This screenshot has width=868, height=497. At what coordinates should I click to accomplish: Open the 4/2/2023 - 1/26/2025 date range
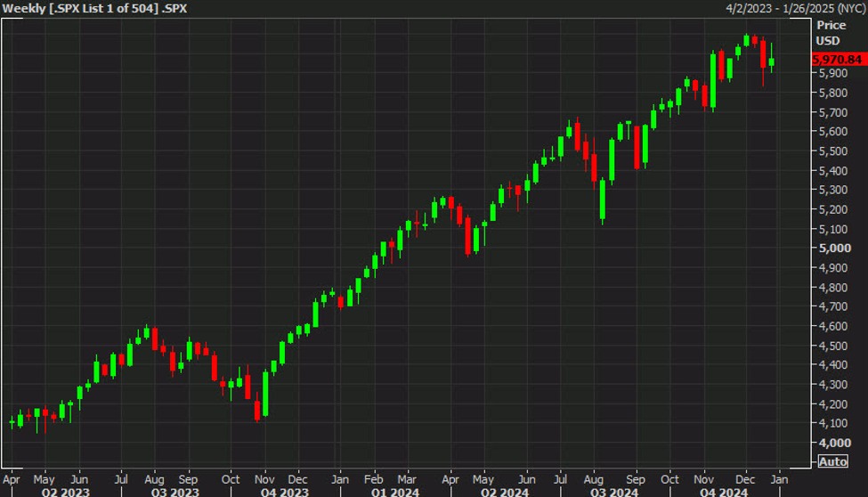coord(791,8)
